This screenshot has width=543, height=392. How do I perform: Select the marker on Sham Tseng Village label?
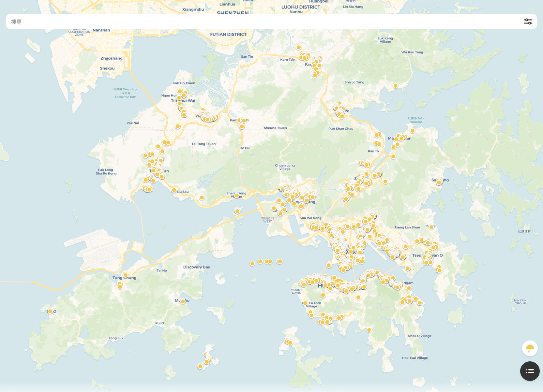(x=237, y=196)
